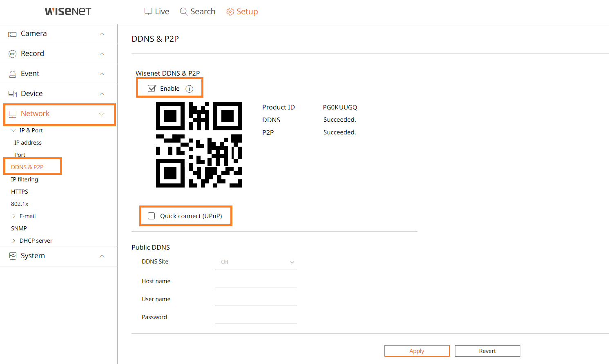This screenshot has height=364, width=609.
Task: Click the Apply button
Action: pos(417,351)
